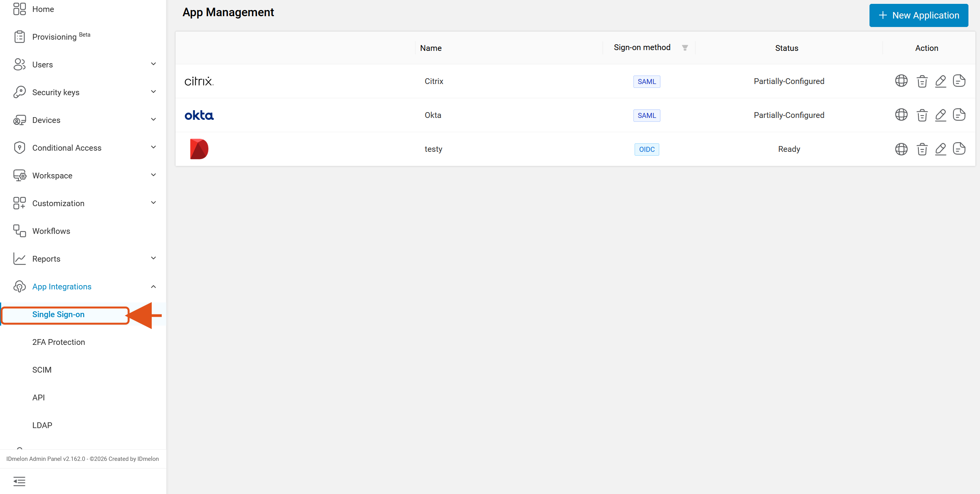Click the Okta SAML tag
This screenshot has height=494, width=980.
(647, 116)
